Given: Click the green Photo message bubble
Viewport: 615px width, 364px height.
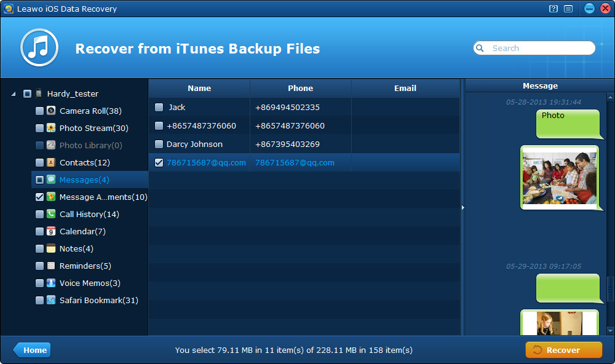Looking at the screenshot, I should point(568,124).
